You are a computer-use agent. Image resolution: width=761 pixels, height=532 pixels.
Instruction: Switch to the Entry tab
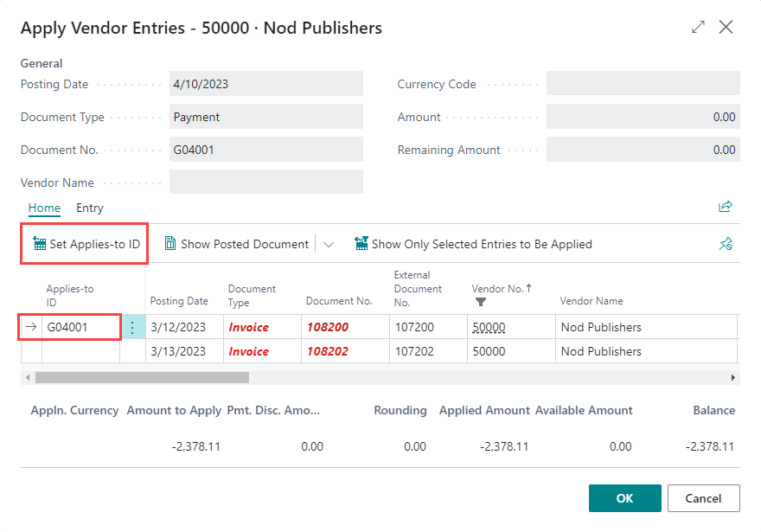click(x=89, y=208)
